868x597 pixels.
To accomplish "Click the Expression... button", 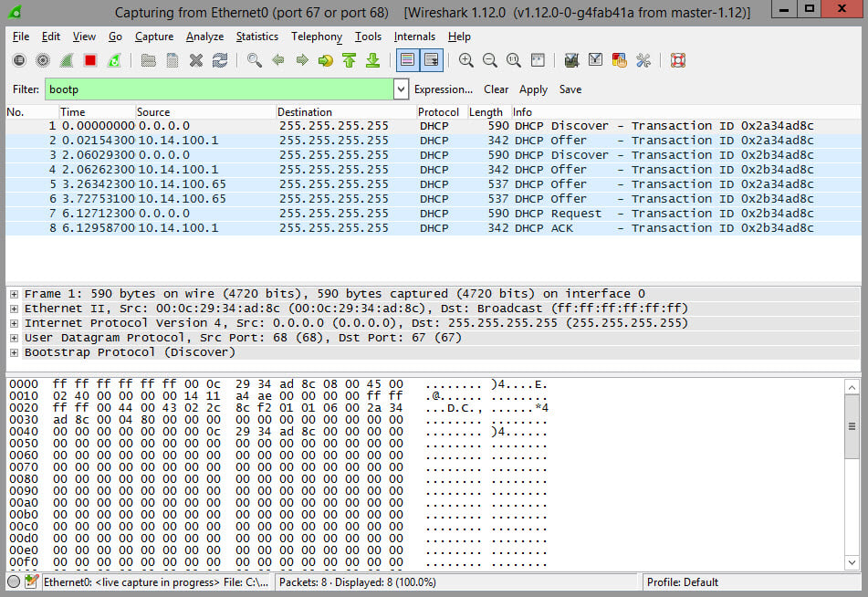I will coord(443,89).
